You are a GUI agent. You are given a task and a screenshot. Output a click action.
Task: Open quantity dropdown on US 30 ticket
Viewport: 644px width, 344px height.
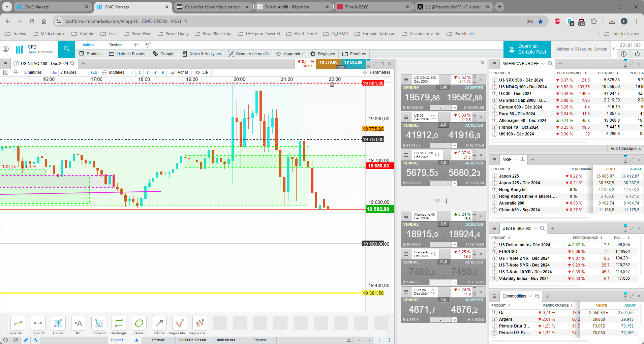[x=455, y=146]
